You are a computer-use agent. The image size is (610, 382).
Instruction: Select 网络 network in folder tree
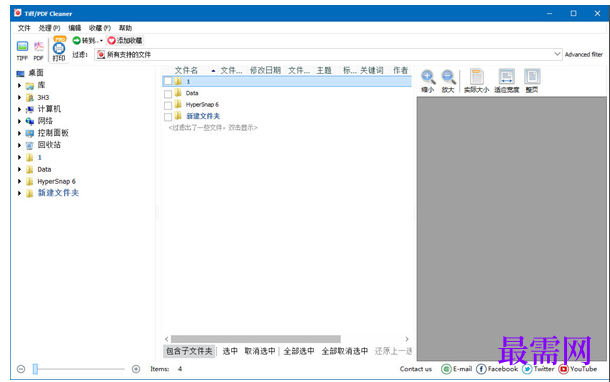pos(45,121)
